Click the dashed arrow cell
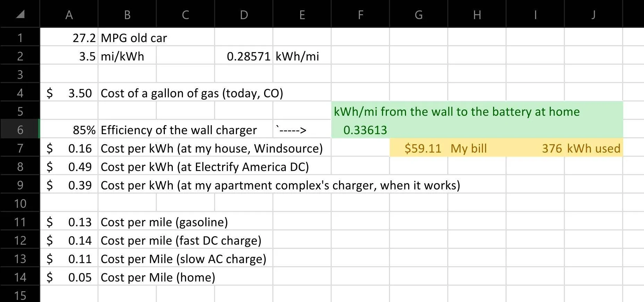The width and height of the screenshot is (644, 302). 302,129
